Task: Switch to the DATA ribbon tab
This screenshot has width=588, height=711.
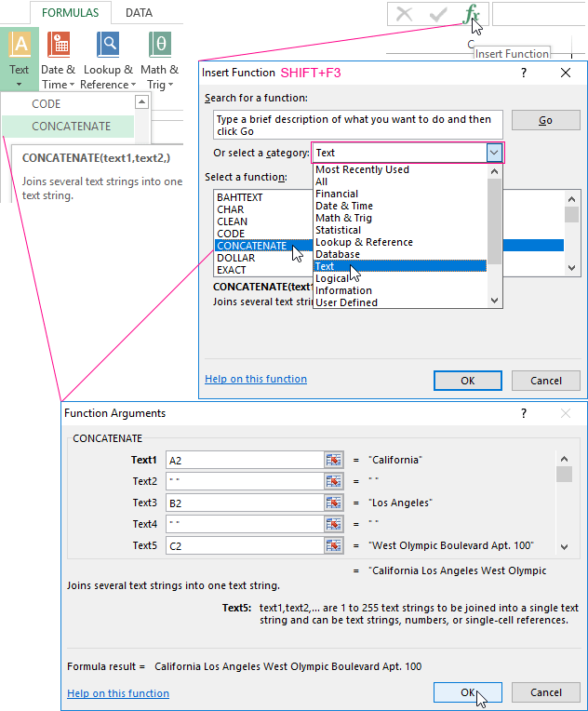Action: [139, 13]
